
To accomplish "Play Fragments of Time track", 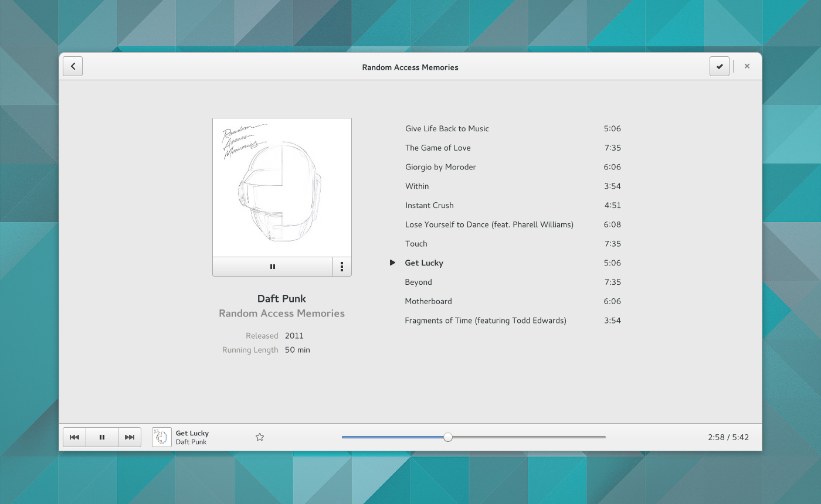I will 486,321.
